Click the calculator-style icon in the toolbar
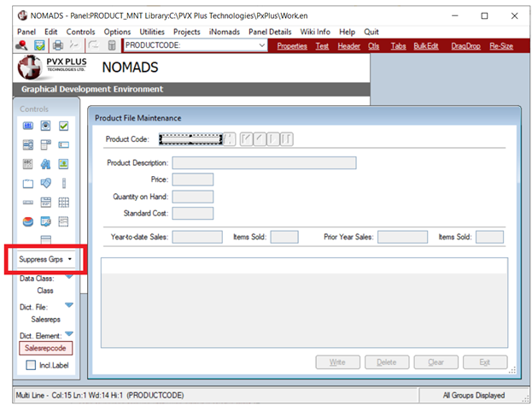This screenshot has width=532, height=406. coord(111,46)
